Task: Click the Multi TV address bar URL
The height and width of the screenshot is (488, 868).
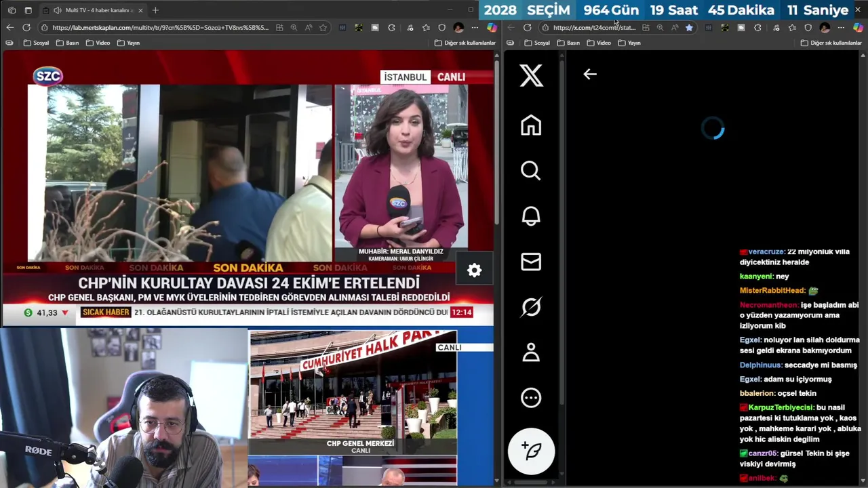Action: coord(160,28)
